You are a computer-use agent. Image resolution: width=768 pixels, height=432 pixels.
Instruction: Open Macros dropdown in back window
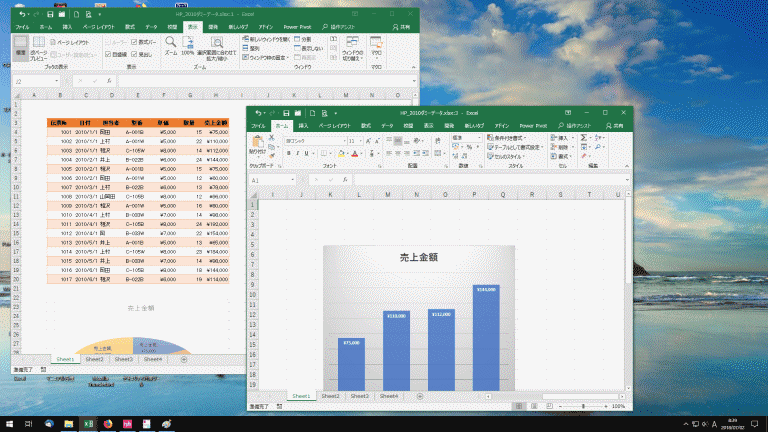376,47
